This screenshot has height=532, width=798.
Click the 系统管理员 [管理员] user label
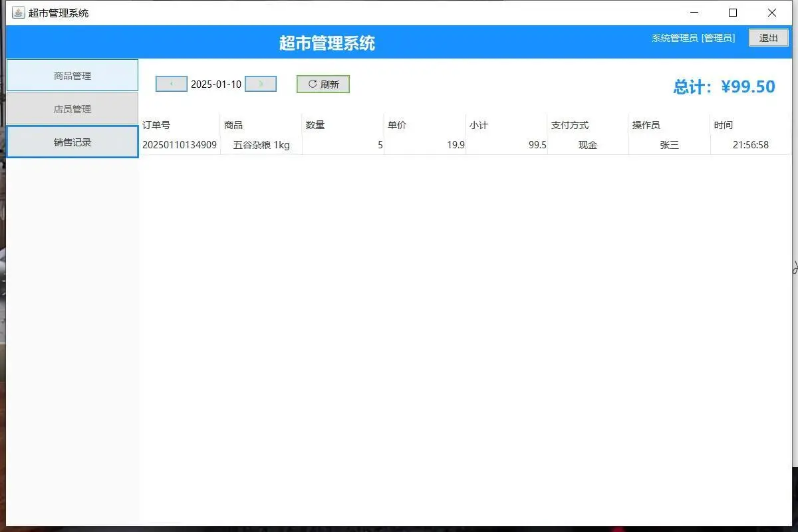click(694, 38)
